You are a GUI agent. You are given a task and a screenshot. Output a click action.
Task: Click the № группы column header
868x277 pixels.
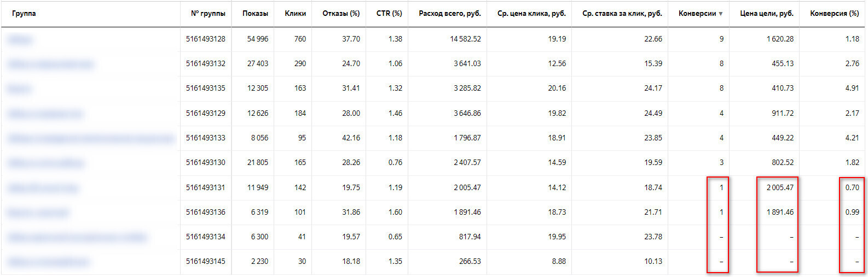click(208, 13)
